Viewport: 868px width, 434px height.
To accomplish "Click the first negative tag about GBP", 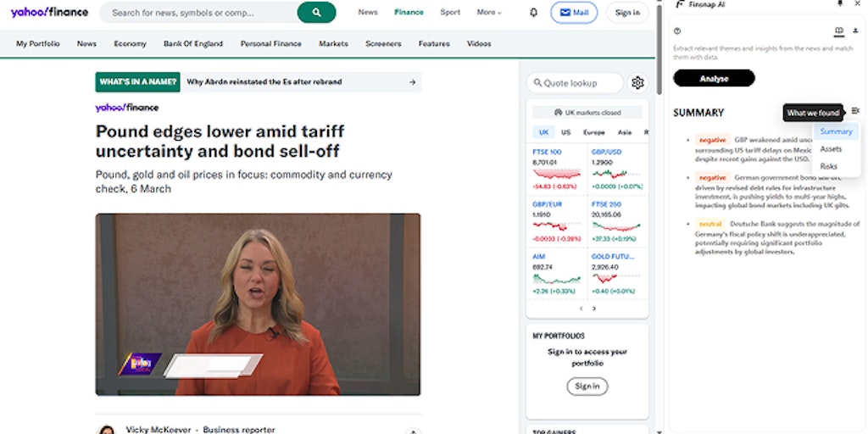I will [712, 141].
